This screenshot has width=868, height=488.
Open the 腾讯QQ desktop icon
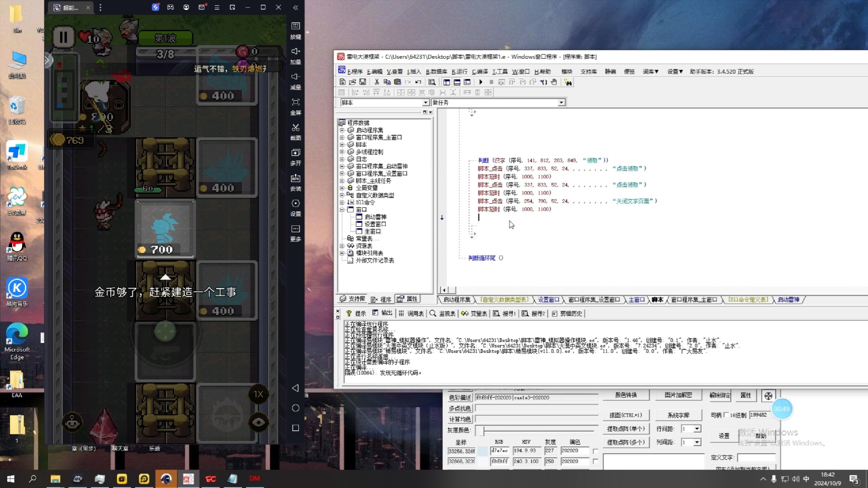[17, 246]
